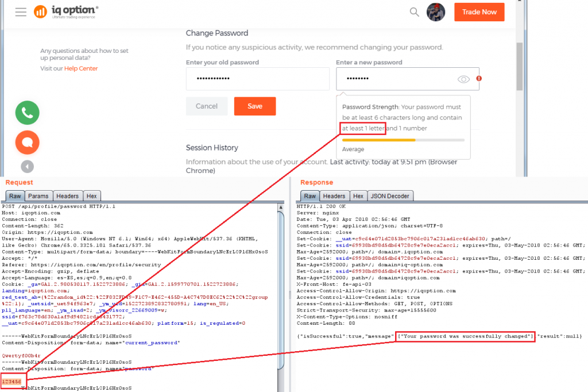
Task: Click the 'Enter your old password' label
Action: click(x=222, y=62)
